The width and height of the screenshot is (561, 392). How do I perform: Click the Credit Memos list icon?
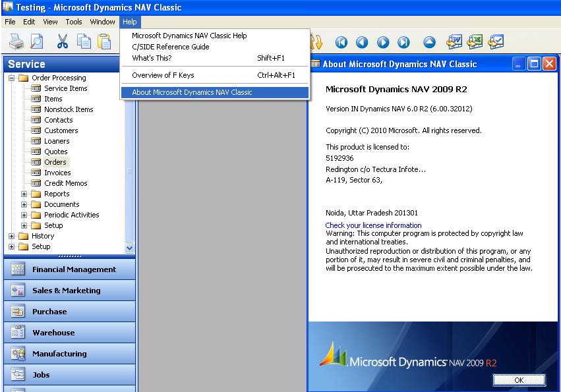coord(36,183)
